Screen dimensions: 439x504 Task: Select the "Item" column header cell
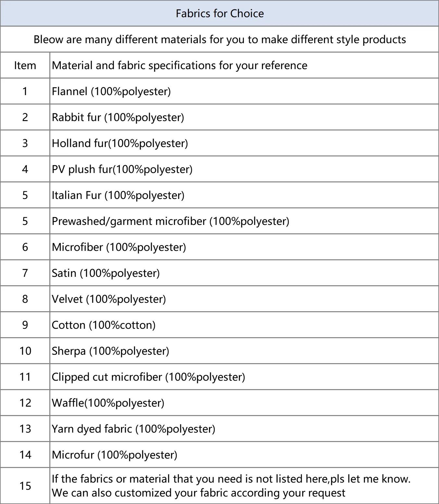25,65
